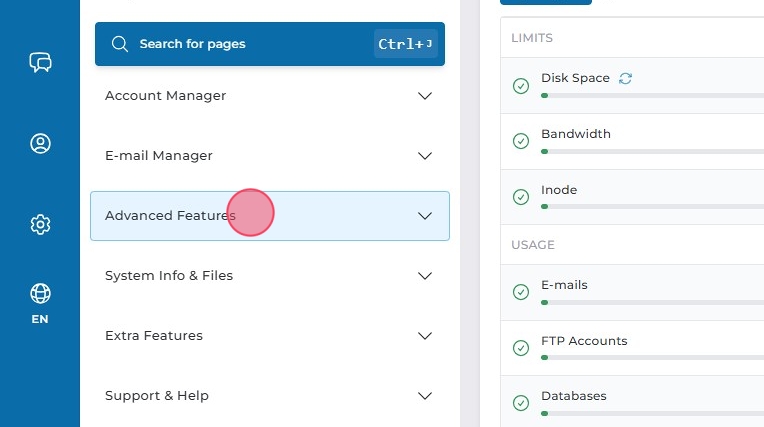Click the green check icon beside Bandwidth
The image size is (764, 427).
click(520, 141)
